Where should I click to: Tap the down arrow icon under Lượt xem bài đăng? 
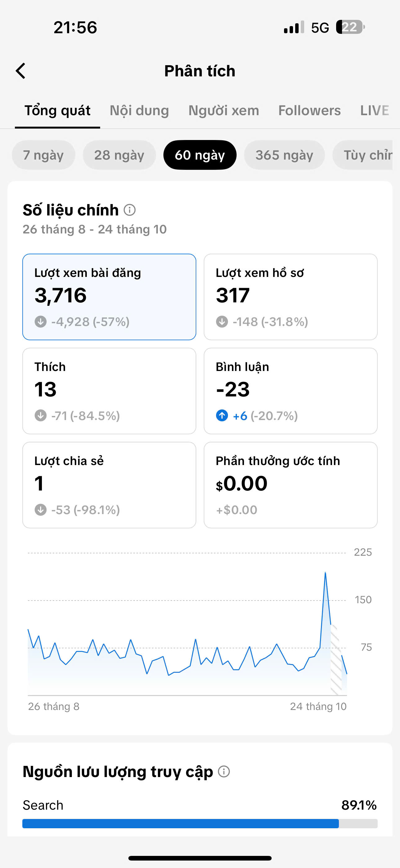coord(41,321)
